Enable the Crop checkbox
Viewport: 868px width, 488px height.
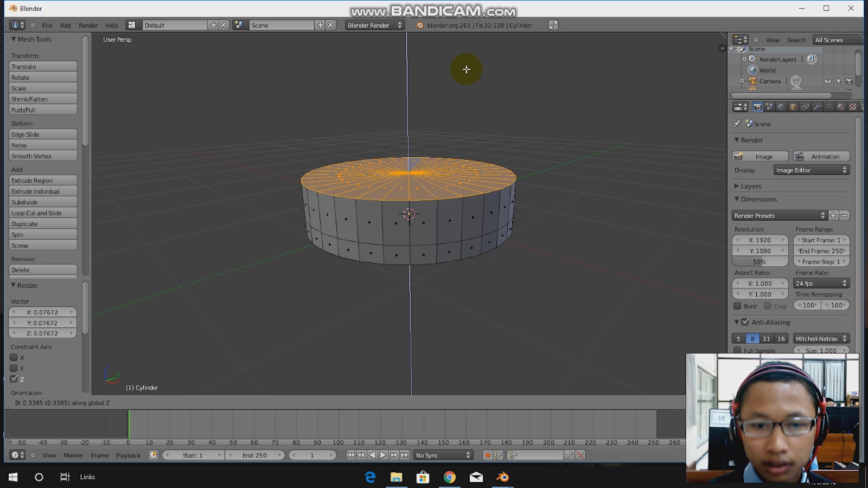tap(768, 306)
